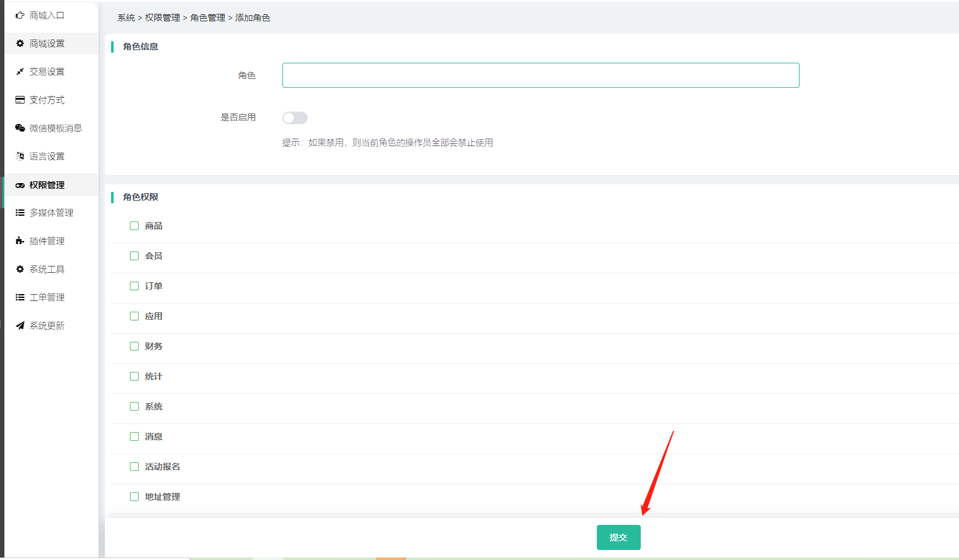Click 角色管理 in the breadcrumb
Image resolution: width=959 pixels, height=560 pixels.
[208, 18]
